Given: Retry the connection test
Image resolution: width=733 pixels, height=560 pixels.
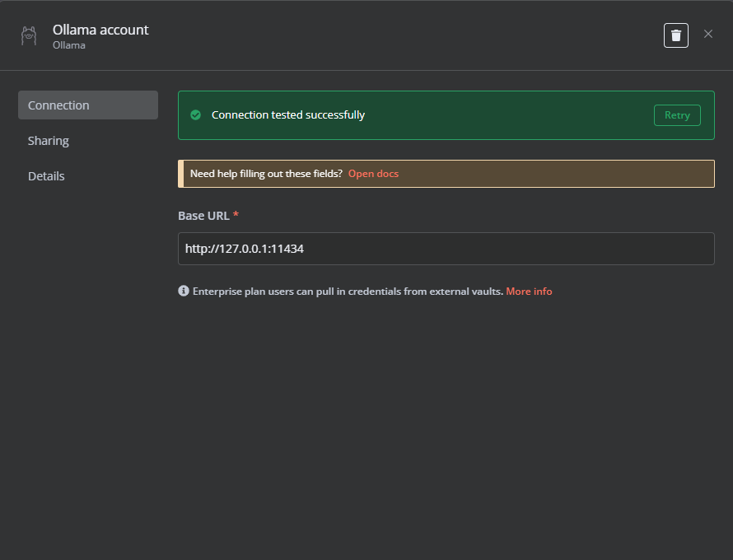Looking at the screenshot, I should (677, 115).
